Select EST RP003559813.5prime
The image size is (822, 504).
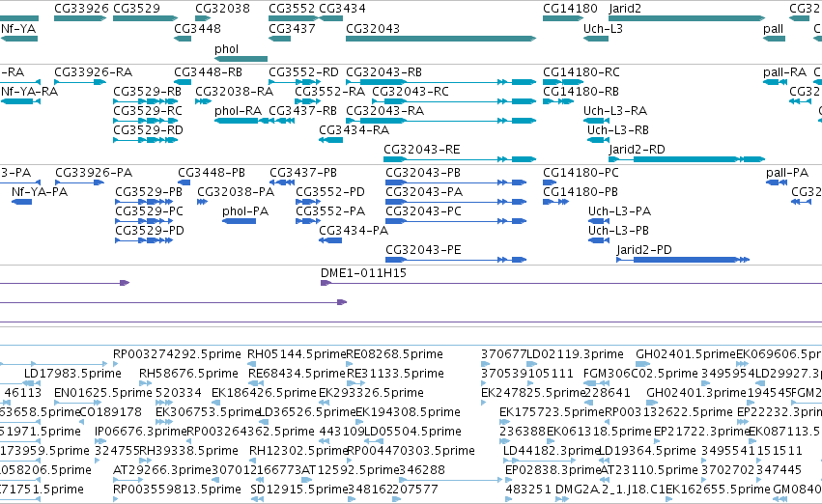tap(177, 490)
